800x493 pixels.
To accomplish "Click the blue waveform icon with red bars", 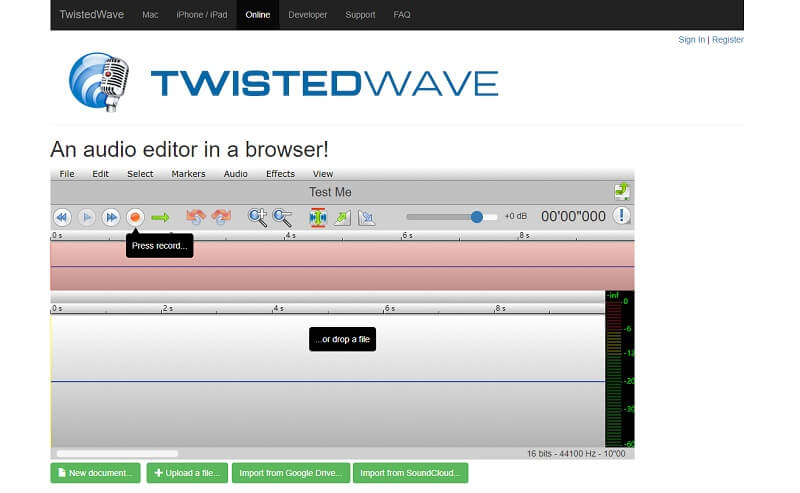I will [x=318, y=217].
